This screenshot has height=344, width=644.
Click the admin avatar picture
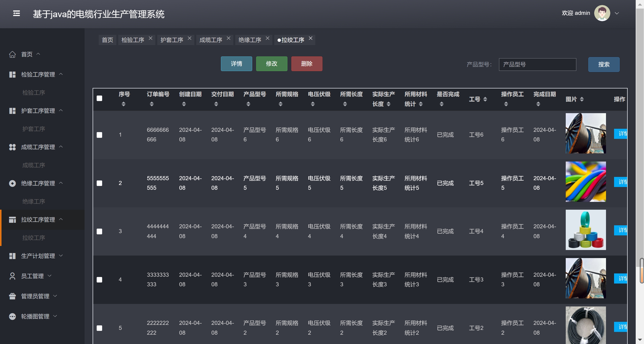pyautogui.click(x=602, y=13)
